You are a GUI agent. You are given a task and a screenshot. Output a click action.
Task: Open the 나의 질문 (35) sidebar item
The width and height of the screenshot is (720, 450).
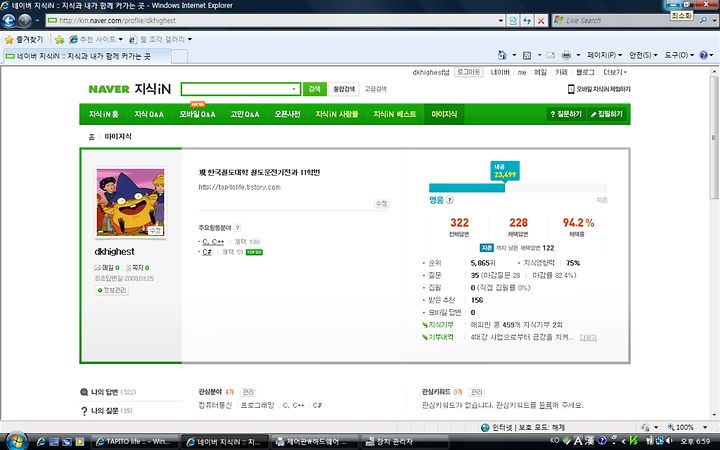click(107, 411)
